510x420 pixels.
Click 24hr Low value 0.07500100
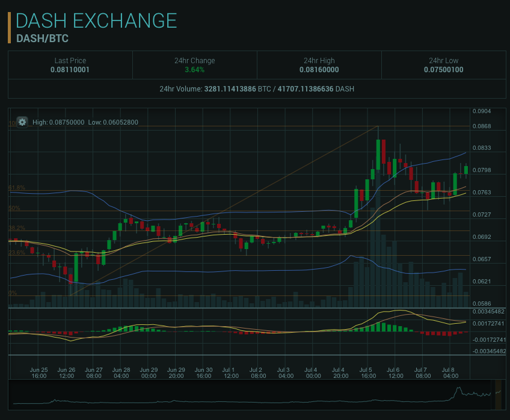(444, 70)
